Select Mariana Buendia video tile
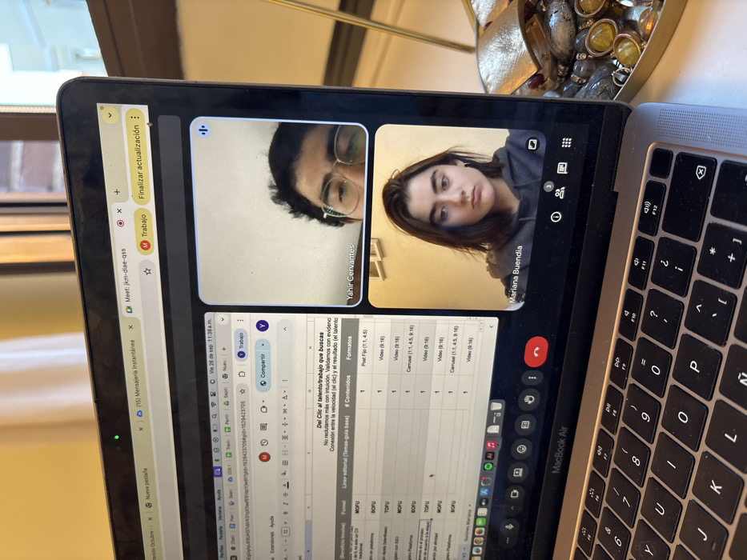The image size is (747, 560). tap(456, 218)
